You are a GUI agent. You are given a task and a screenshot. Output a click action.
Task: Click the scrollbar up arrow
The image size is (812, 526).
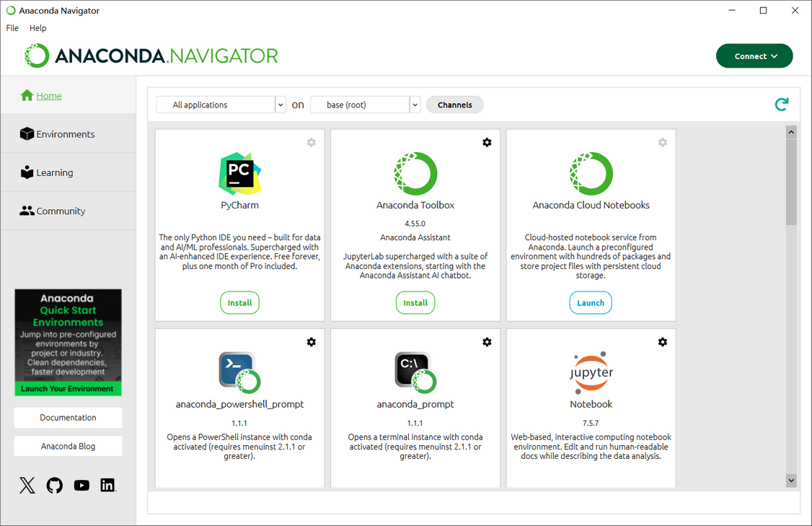[x=791, y=132]
